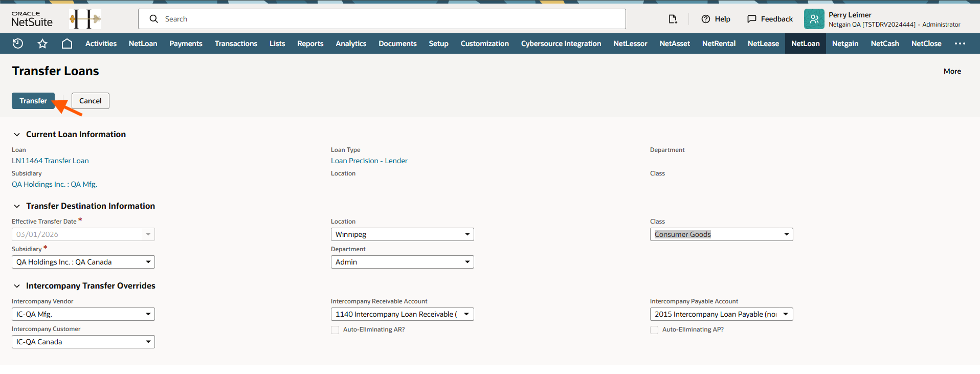Open Perry Leimer's user role avatar
The height and width of the screenshot is (374, 980).
(814, 19)
